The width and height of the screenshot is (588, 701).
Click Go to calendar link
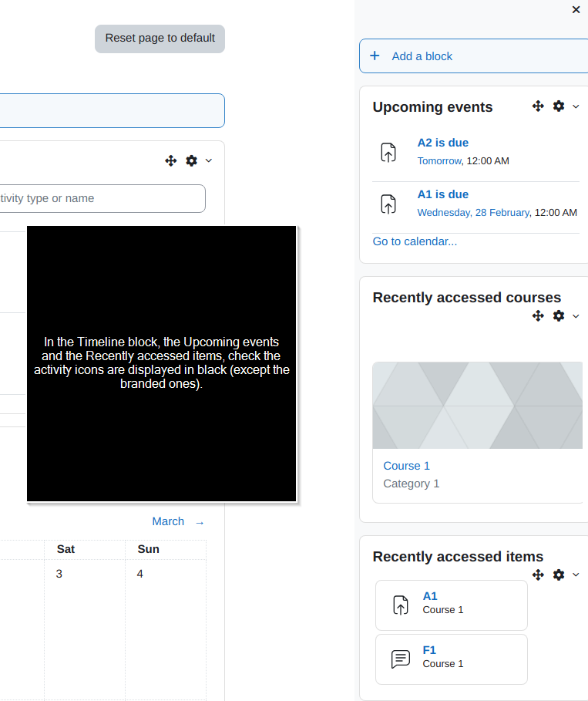pyautogui.click(x=415, y=241)
